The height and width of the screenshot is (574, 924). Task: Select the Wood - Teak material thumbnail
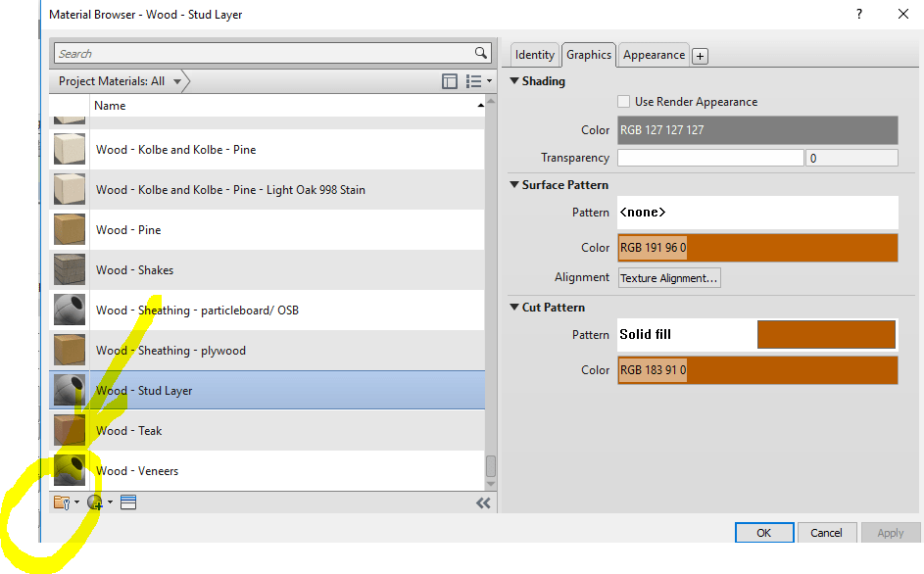[69, 430]
